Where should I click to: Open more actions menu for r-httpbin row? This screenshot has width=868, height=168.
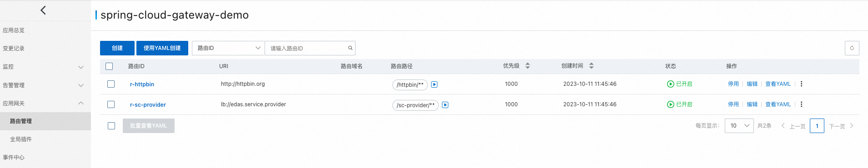tap(801, 84)
